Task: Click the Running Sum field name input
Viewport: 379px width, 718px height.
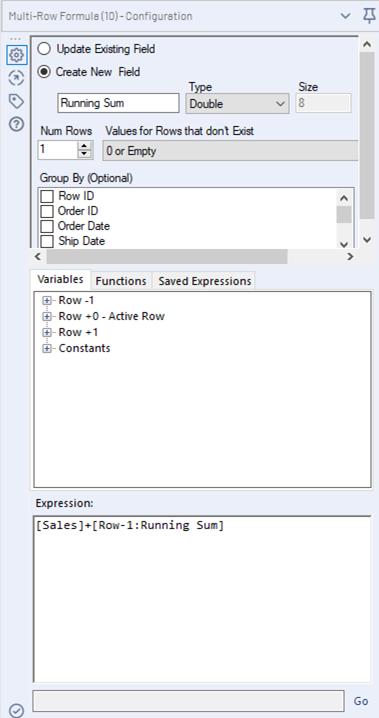Action: (119, 103)
